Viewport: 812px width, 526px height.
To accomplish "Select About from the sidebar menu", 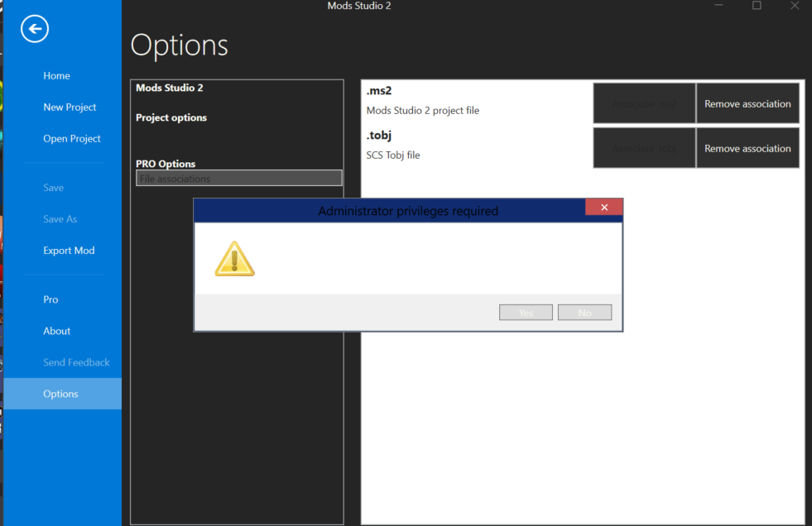I will 56,330.
